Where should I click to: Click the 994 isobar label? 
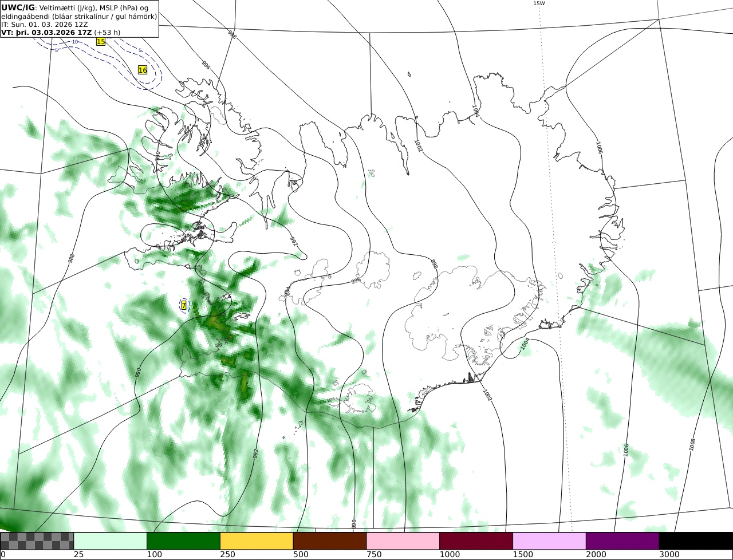287,291
